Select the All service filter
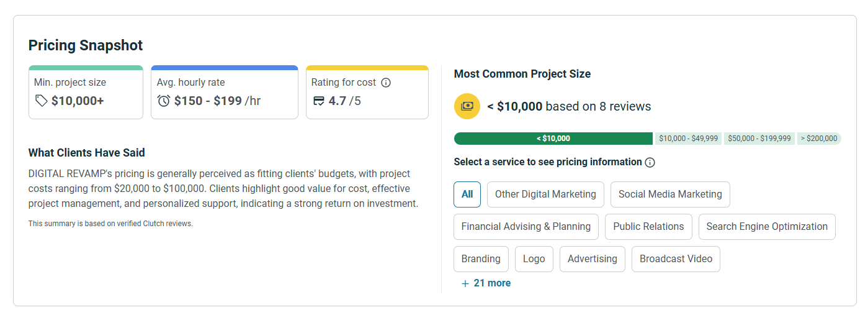 tap(467, 194)
